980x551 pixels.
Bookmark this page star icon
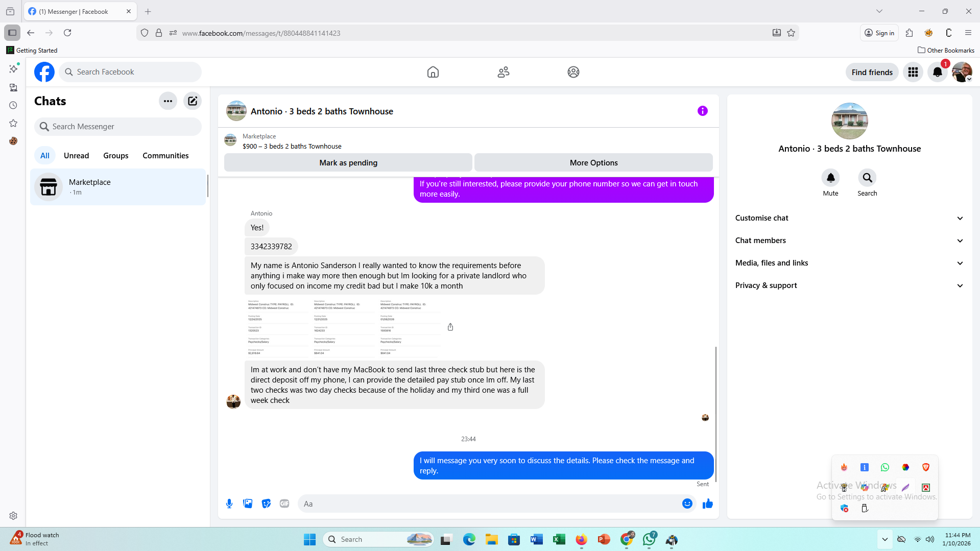click(791, 33)
